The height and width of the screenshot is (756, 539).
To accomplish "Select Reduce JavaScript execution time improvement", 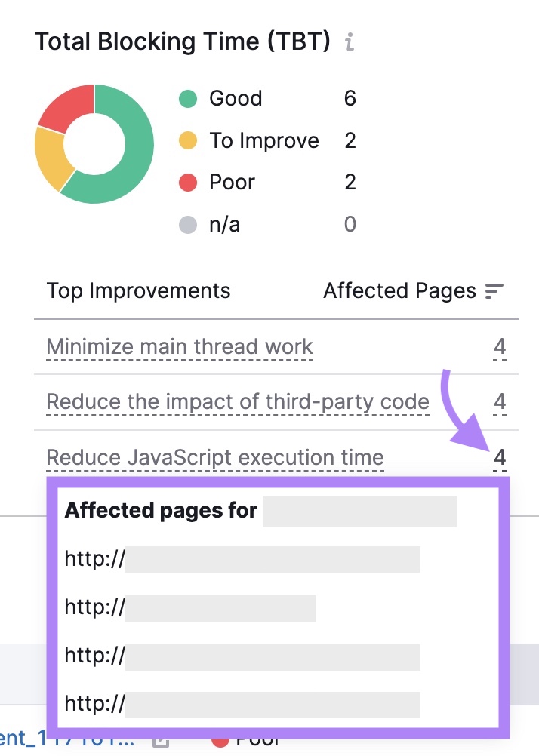I will click(x=214, y=457).
